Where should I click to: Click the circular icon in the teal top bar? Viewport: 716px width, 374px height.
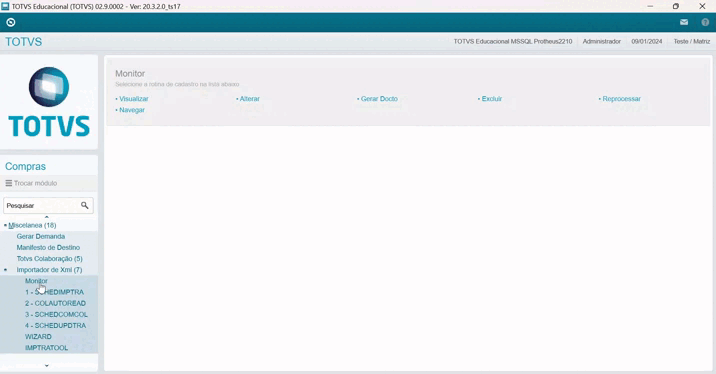pyautogui.click(x=11, y=22)
